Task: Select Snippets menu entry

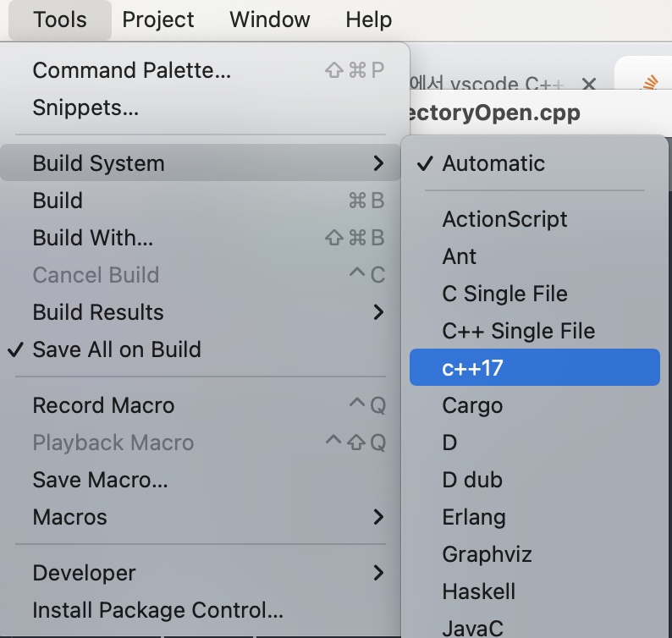Action: [x=200, y=107]
